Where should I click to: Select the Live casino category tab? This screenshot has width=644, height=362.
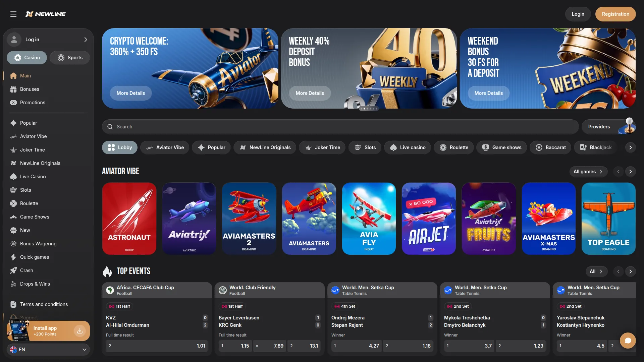click(408, 147)
